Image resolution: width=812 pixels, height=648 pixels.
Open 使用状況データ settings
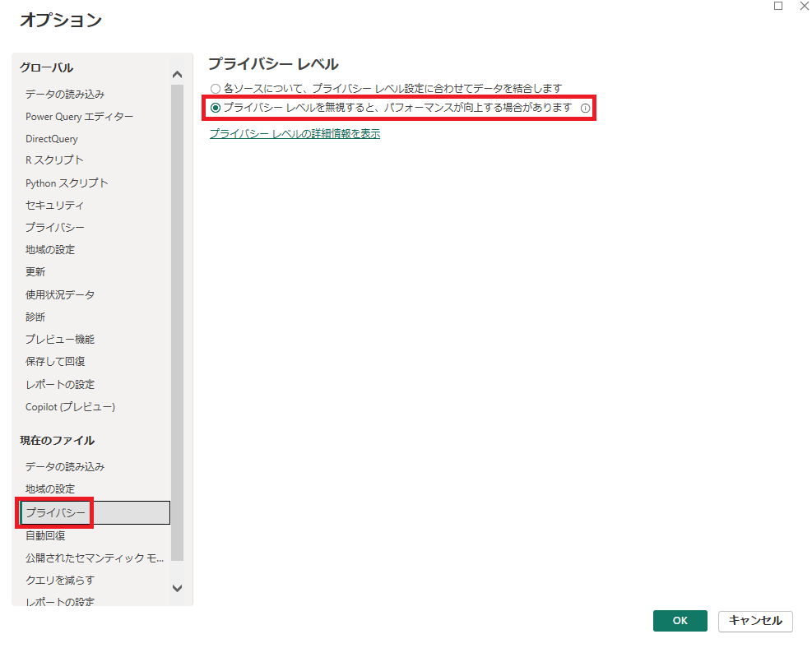point(60,295)
